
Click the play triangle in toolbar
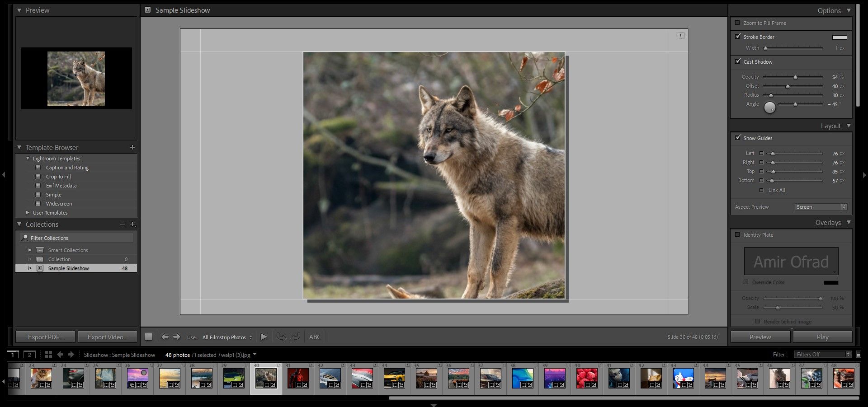pos(264,337)
